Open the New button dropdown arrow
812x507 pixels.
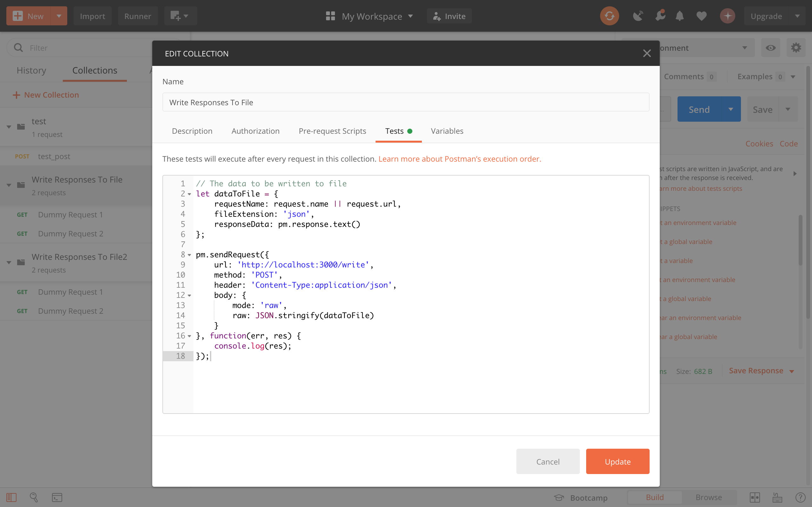coord(59,16)
